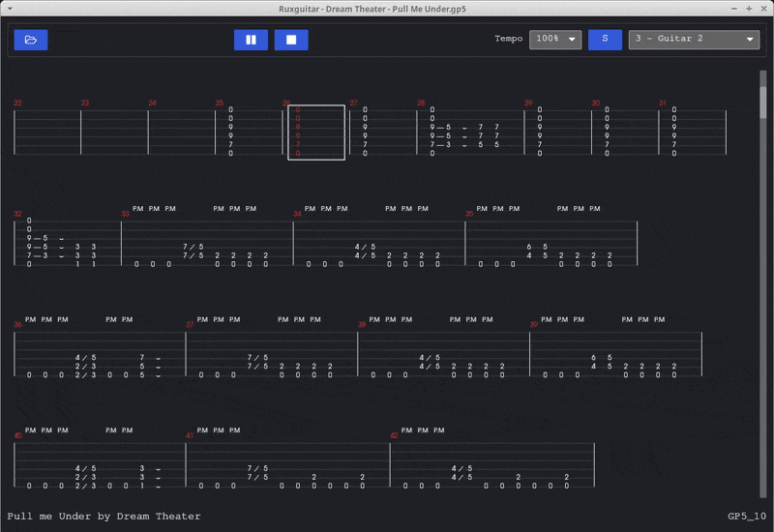Click measure 28 in the first row

tap(469, 133)
